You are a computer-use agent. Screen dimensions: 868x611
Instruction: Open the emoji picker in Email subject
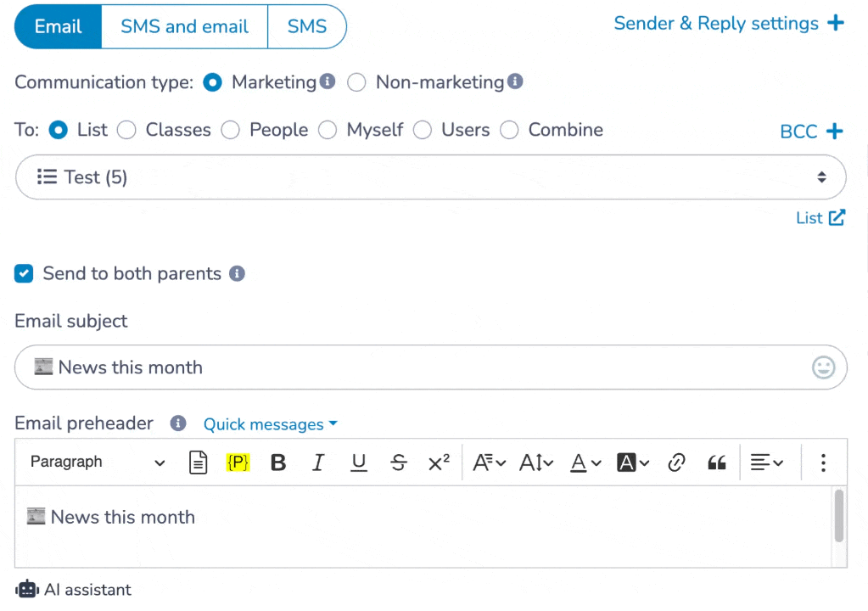823,367
